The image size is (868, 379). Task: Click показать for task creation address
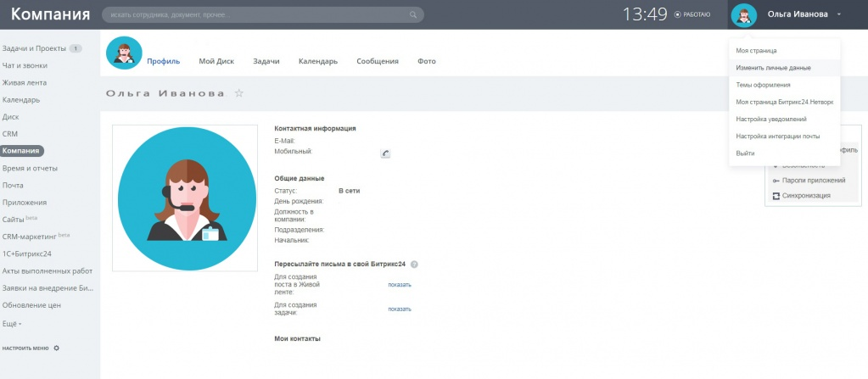click(x=400, y=309)
